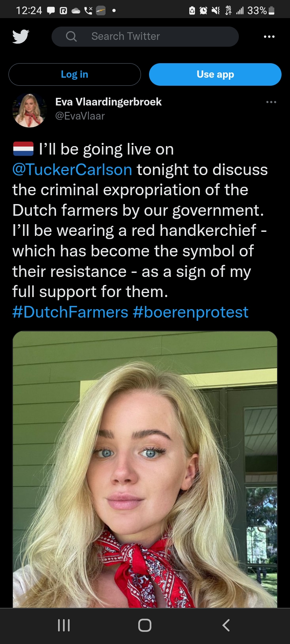Image resolution: width=290 pixels, height=644 pixels.
Task: Open the top-right three-dot menu
Action: (x=269, y=37)
